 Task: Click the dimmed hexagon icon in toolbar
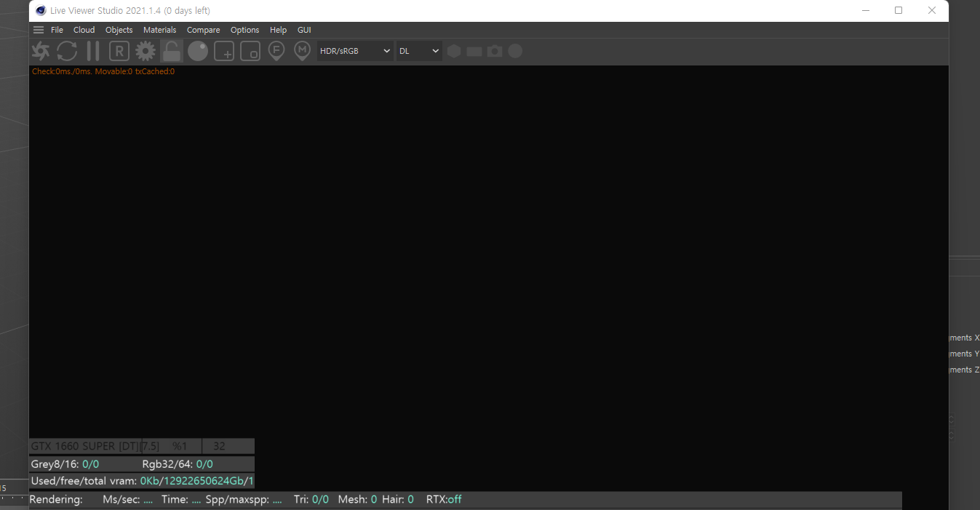pyautogui.click(x=454, y=51)
